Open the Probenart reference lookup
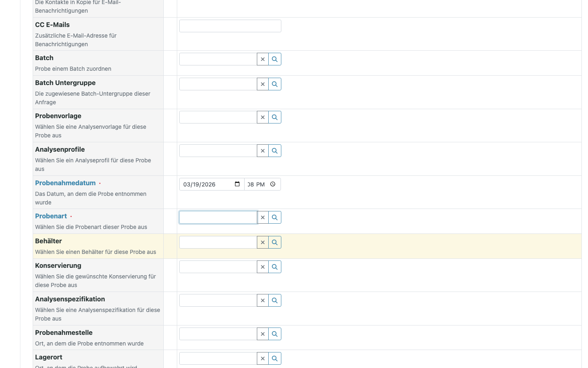The image size is (588, 368). click(274, 217)
